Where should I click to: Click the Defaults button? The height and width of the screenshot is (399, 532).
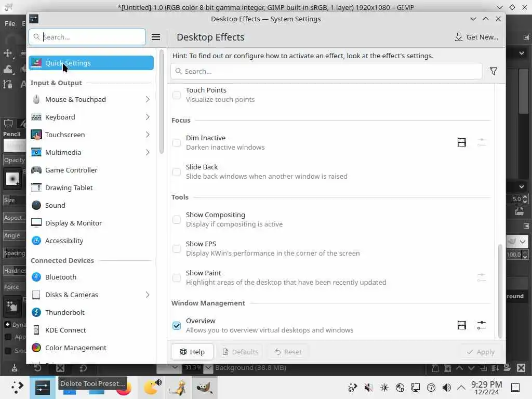click(x=240, y=352)
